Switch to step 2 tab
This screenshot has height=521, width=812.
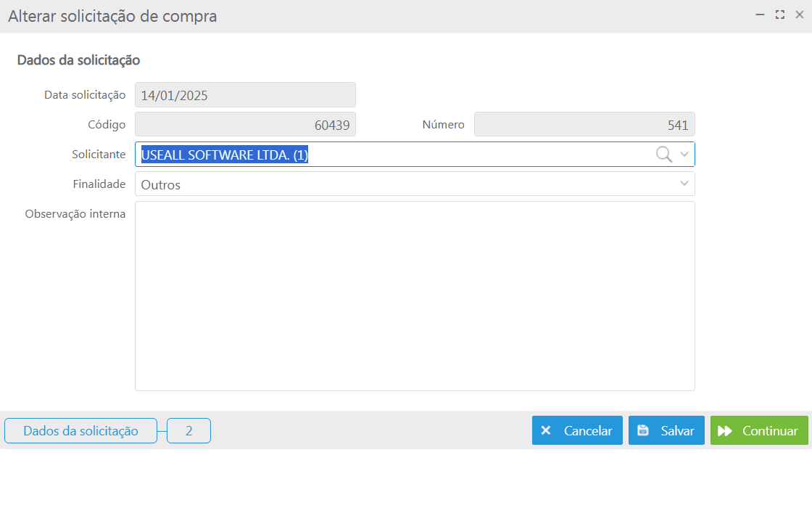pyautogui.click(x=188, y=431)
